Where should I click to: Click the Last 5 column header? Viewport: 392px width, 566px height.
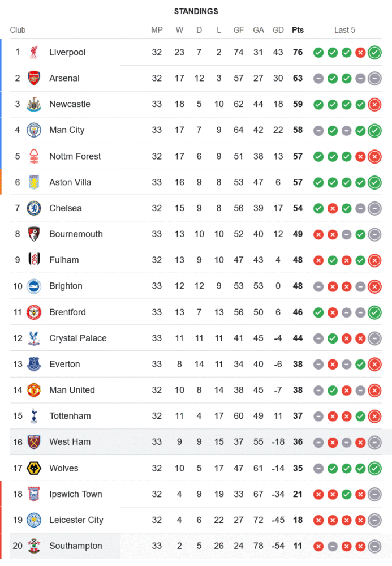344,30
